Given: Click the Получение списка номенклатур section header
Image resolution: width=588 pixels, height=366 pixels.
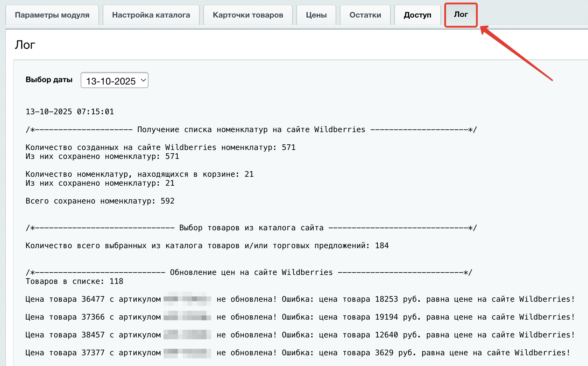Looking at the screenshot, I should point(251,129).
